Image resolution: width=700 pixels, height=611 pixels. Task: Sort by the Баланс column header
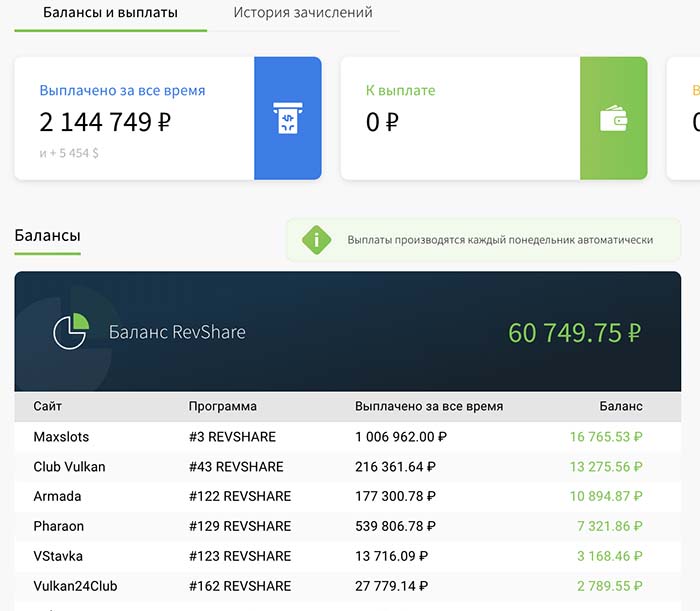coord(620,407)
